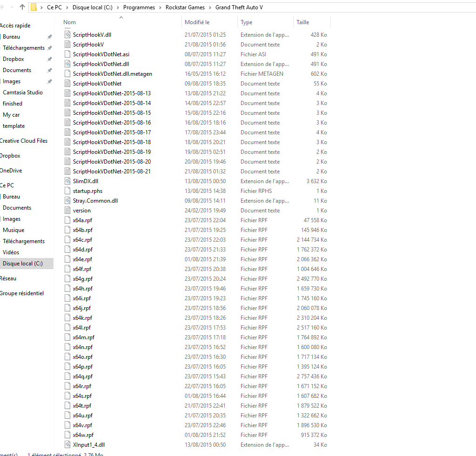The image size is (476, 456).
Task: Click the startup.rphs file icon
Action: point(67,191)
